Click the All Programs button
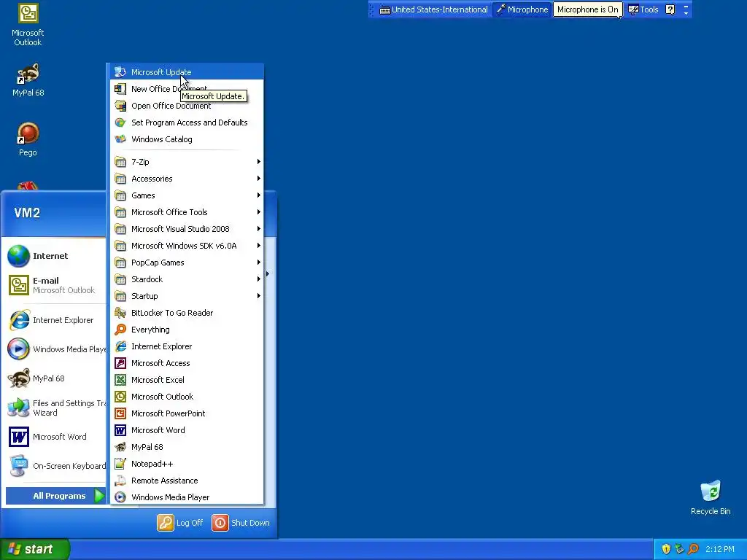 coord(56,496)
